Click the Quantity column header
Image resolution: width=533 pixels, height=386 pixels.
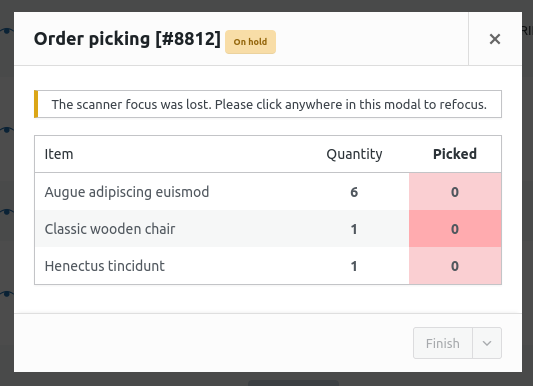point(354,154)
